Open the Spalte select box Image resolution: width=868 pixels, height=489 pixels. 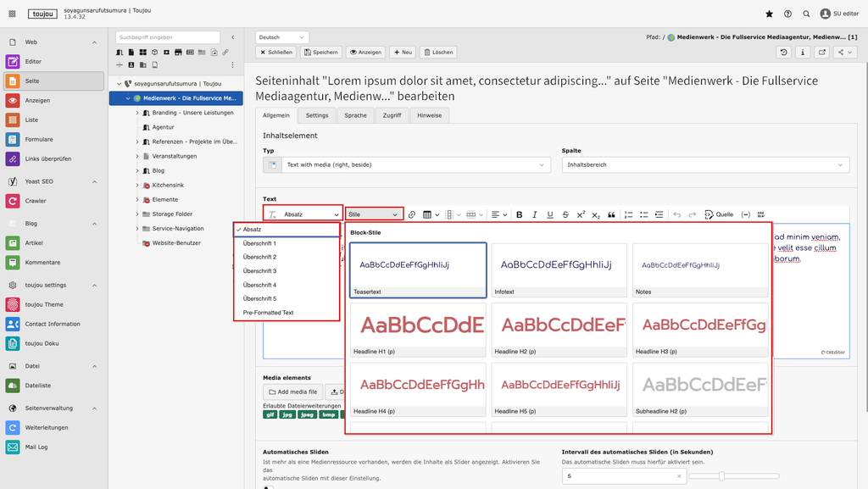(x=705, y=165)
